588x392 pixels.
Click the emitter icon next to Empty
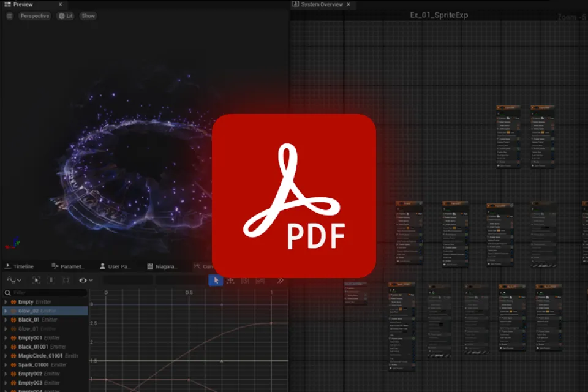[x=13, y=302]
